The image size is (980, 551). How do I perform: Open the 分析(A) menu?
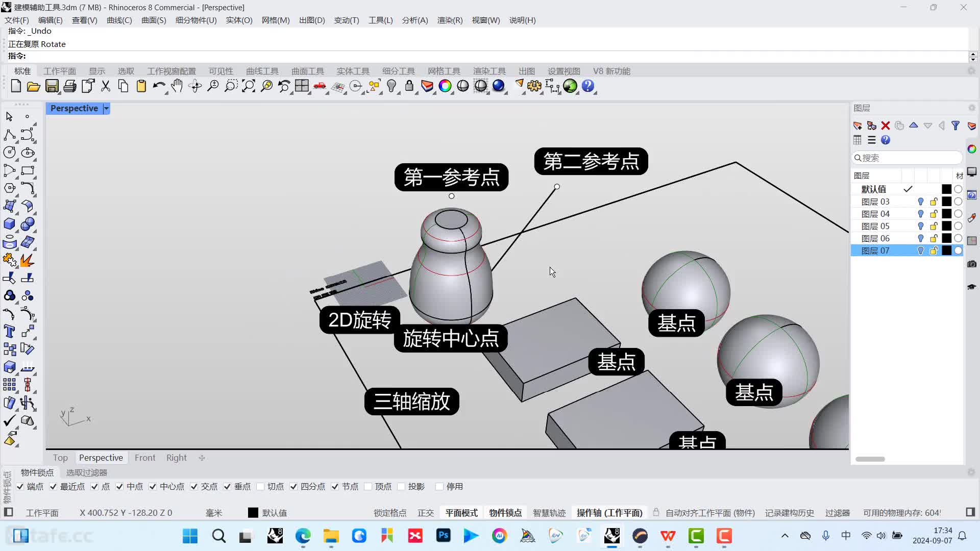point(415,20)
